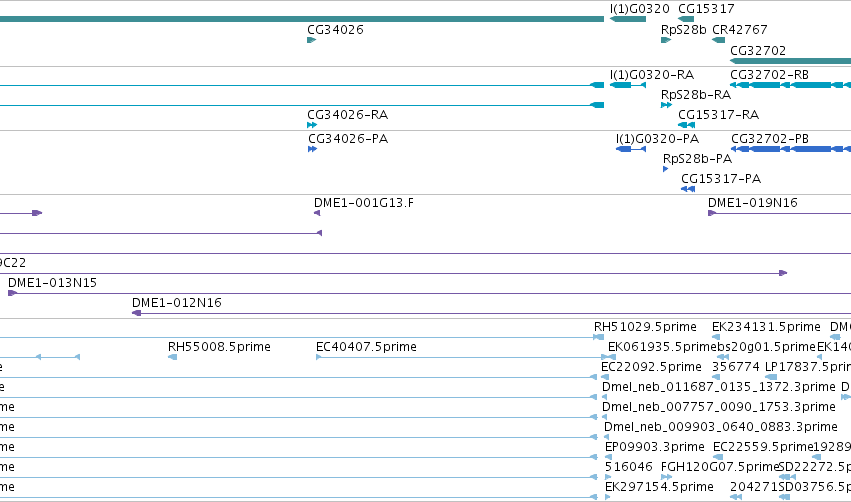Image resolution: width=851 pixels, height=502 pixels.
Task: Click the CG15317-PA protein label
Action: tap(721, 179)
